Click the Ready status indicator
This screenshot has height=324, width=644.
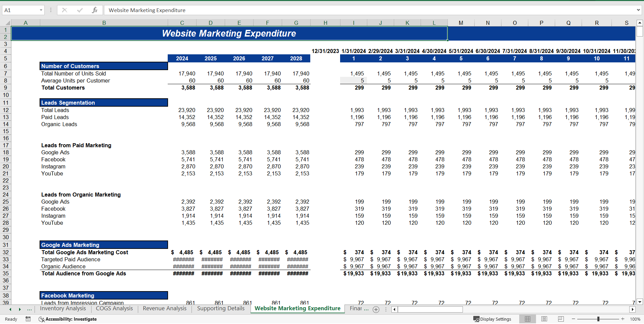pos(11,319)
